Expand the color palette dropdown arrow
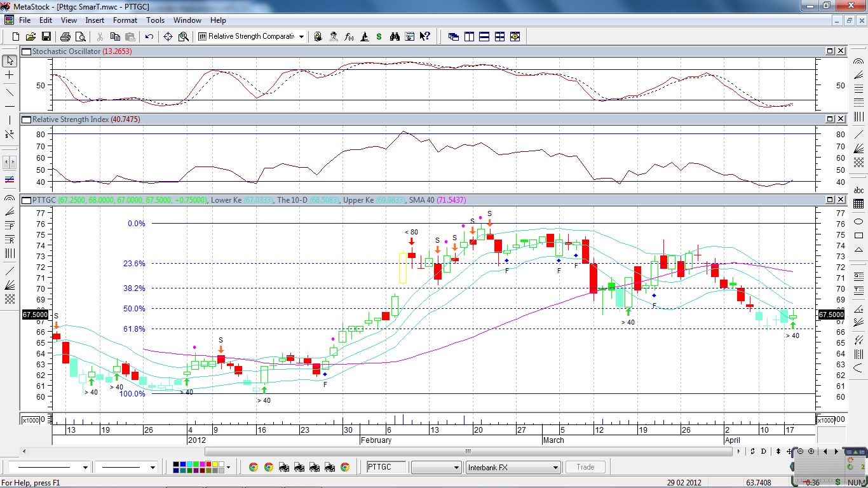The height and width of the screenshot is (488, 868). coord(227,467)
